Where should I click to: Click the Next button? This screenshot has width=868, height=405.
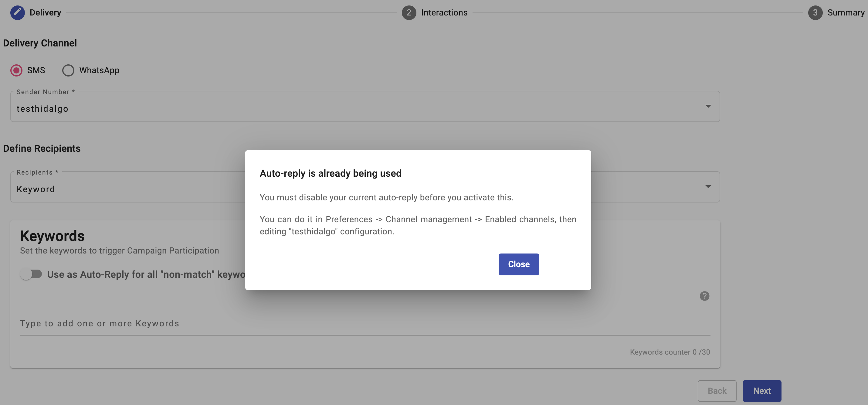point(761,390)
